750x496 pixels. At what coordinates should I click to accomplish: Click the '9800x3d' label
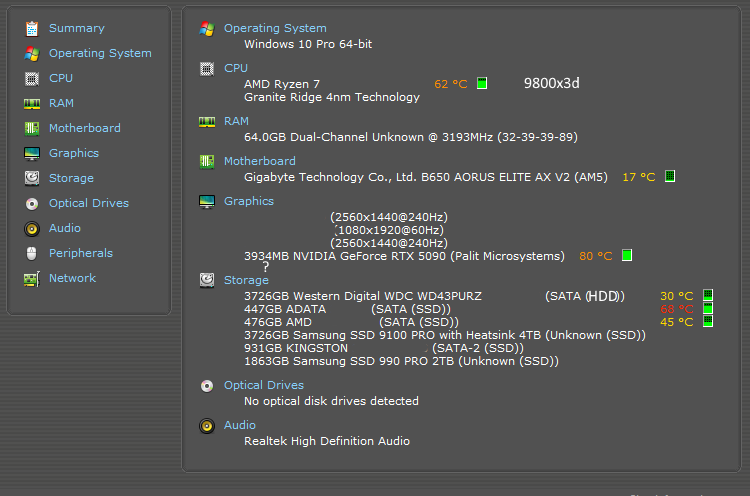pos(551,83)
